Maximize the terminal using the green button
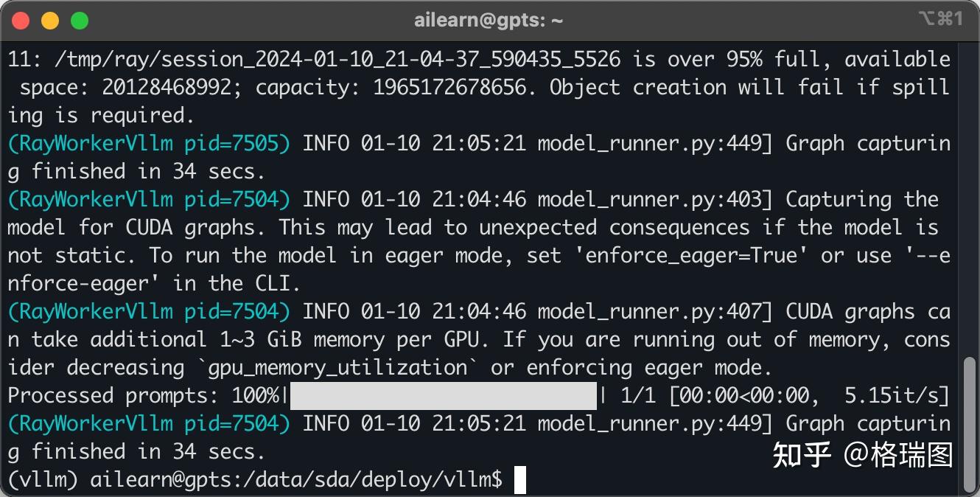This screenshot has width=980, height=497. pos(80,21)
